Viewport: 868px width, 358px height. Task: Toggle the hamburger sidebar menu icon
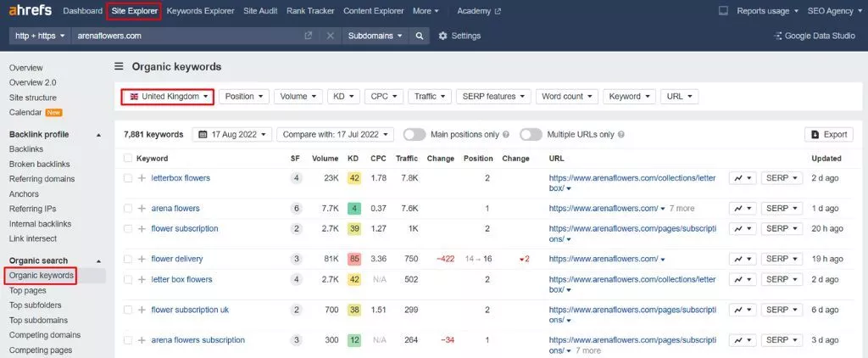[119, 66]
